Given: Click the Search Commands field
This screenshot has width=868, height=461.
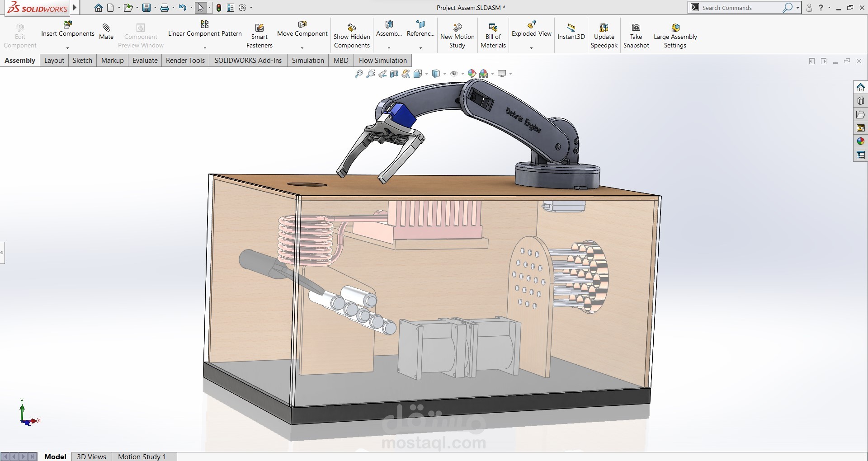Looking at the screenshot, I should [741, 8].
